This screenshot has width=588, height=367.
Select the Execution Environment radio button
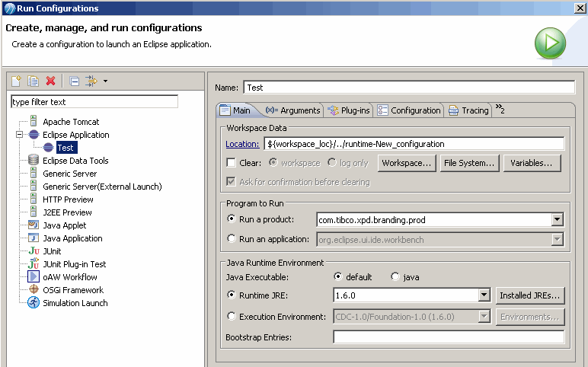pyautogui.click(x=232, y=316)
